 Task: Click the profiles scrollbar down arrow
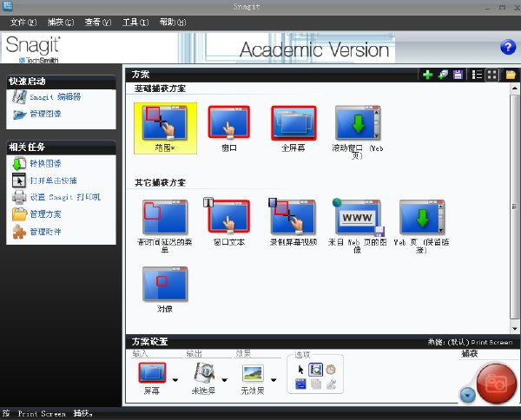click(515, 329)
